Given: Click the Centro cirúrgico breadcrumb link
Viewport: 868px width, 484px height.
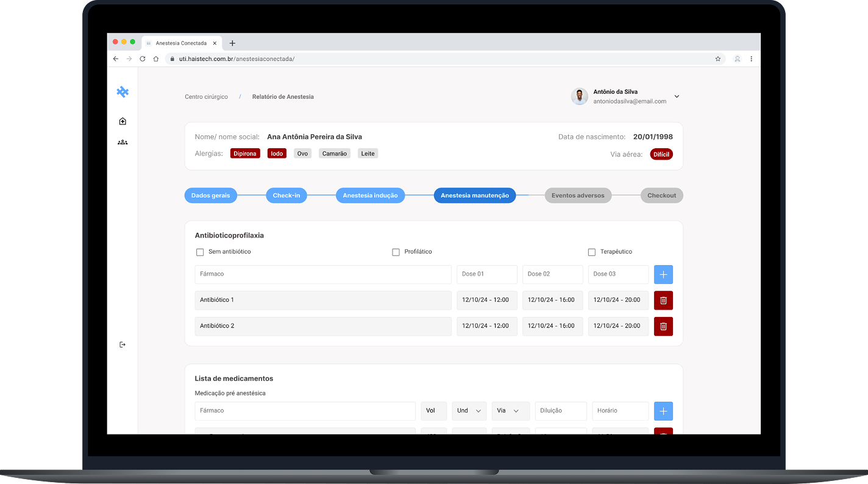Looking at the screenshot, I should (206, 97).
